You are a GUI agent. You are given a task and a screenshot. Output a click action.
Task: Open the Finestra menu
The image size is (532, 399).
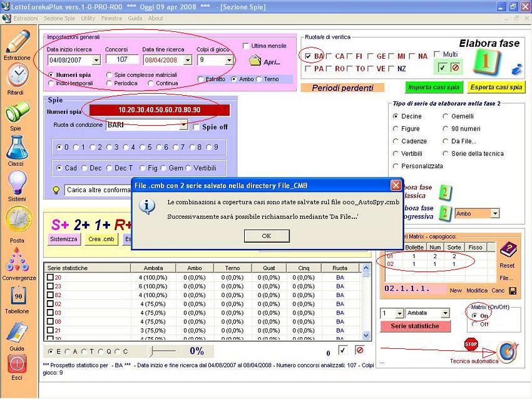tap(111, 18)
